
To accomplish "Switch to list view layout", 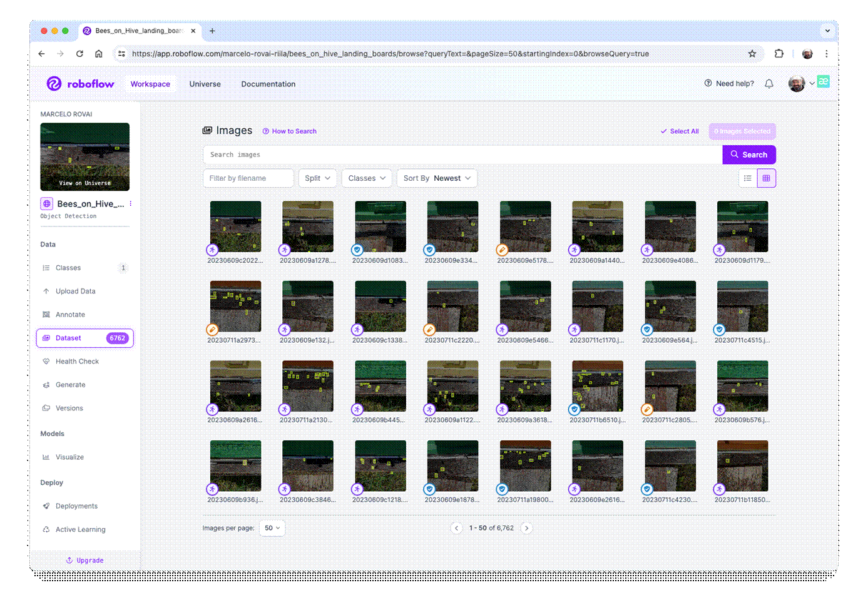I will pos(747,178).
